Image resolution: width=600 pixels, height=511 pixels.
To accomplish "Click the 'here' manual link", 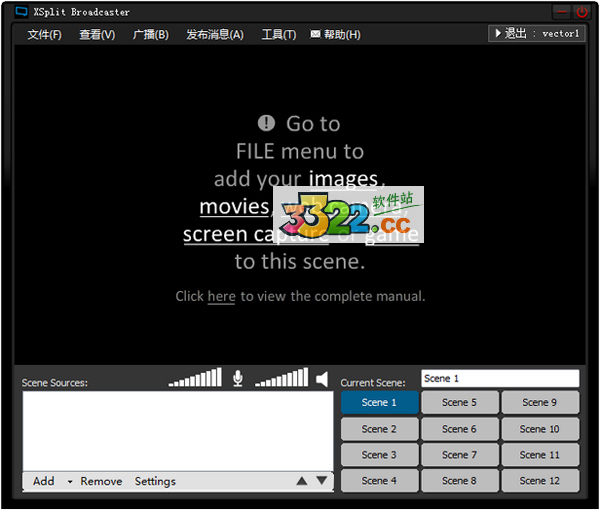I will tap(222, 297).
